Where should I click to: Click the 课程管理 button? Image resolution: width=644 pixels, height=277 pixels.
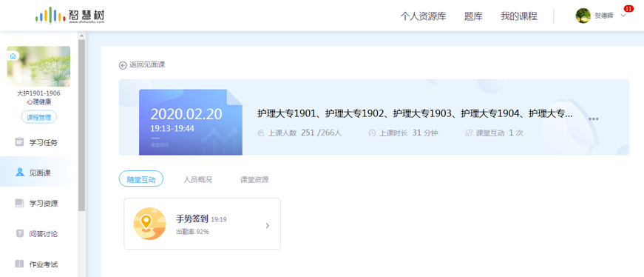point(39,117)
